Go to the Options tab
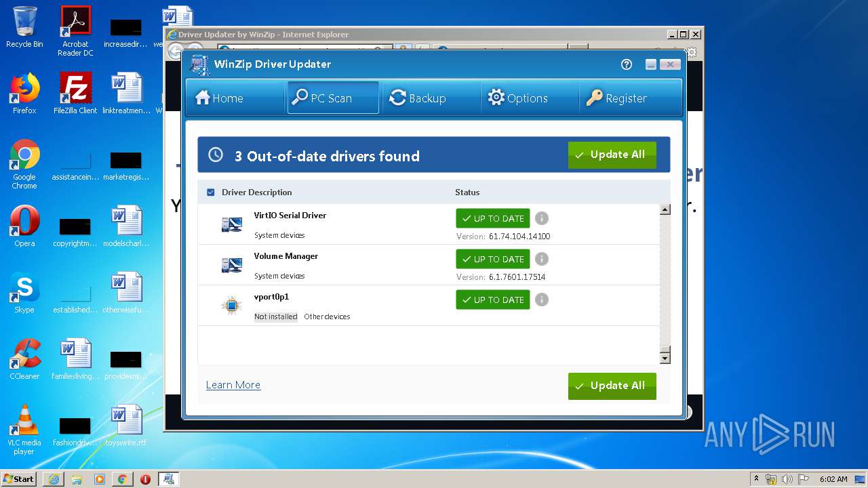The width and height of the screenshot is (868, 488). pyautogui.click(x=529, y=98)
